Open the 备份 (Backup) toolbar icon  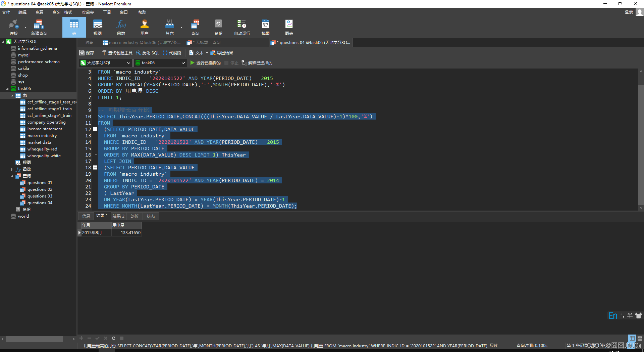click(218, 27)
